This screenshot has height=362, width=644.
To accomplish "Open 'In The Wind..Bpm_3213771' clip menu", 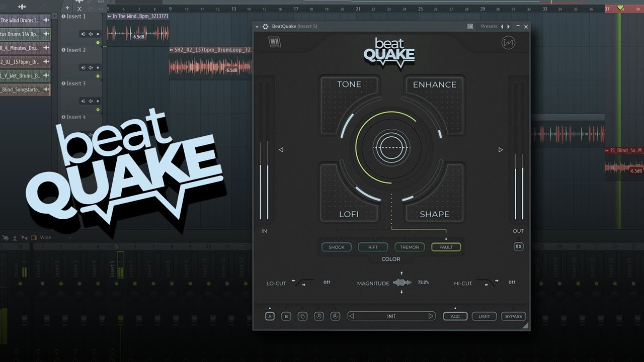I will click(x=109, y=17).
